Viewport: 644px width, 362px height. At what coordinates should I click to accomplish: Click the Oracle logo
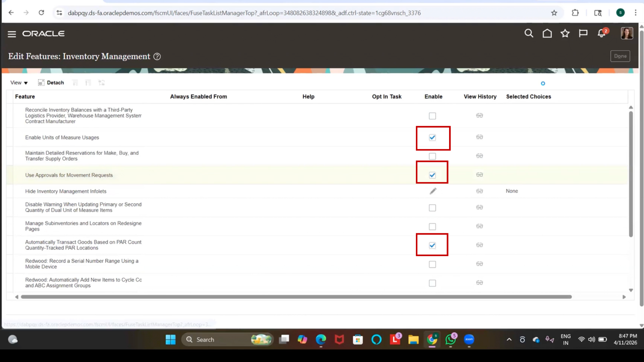44,34
